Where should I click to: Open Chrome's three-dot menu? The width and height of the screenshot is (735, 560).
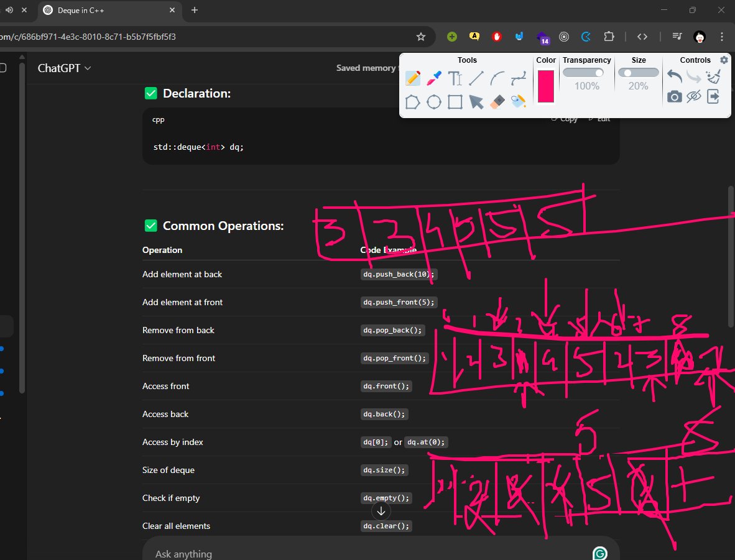click(x=722, y=37)
